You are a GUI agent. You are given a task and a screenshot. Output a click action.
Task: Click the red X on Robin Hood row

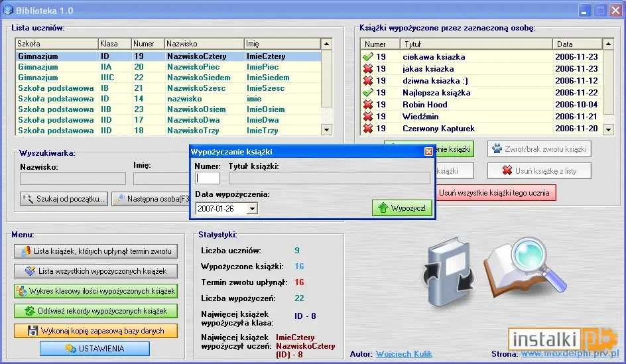pos(367,105)
